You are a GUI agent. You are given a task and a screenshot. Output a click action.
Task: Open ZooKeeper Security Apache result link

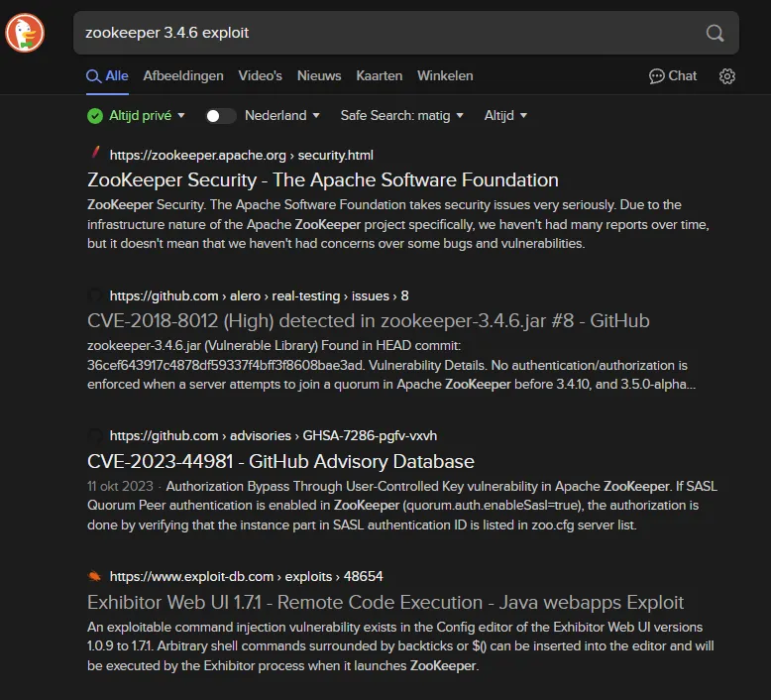click(323, 180)
